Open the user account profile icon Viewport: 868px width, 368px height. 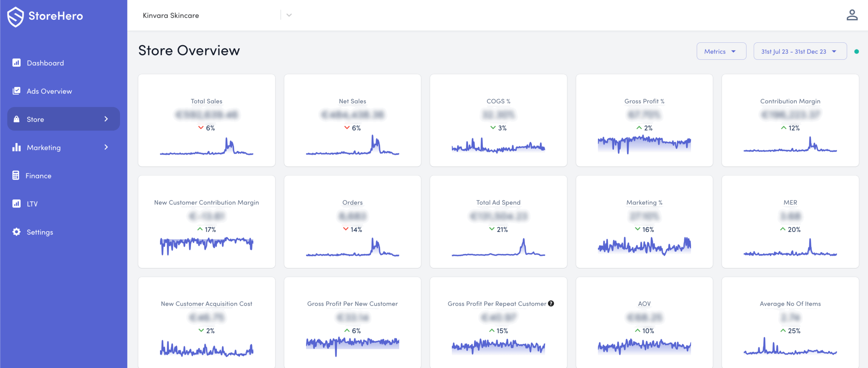pyautogui.click(x=852, y=15)
